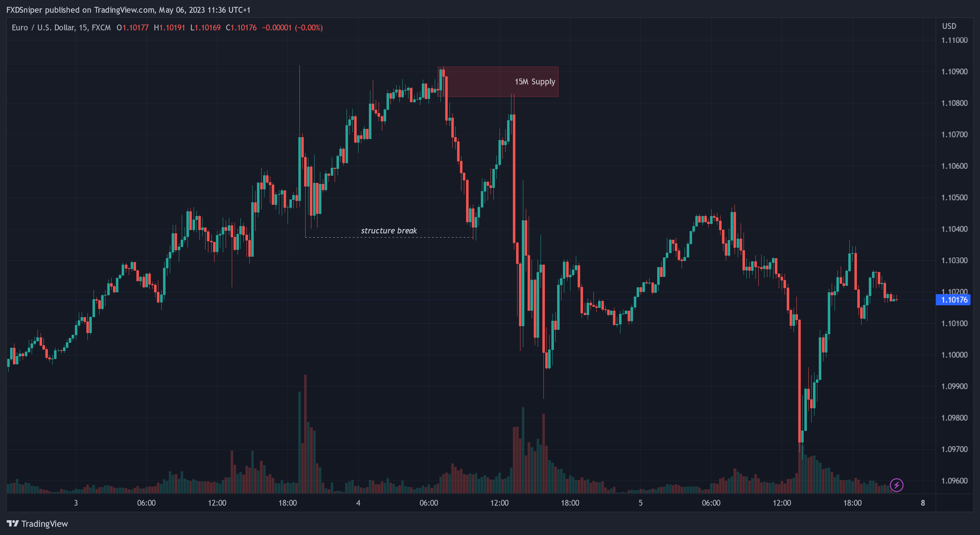Image resolution: width=980 pixels, height=535 pixels.
Task: Click the blue 1.10176 current price label
Action: click(x=953, y=300)
